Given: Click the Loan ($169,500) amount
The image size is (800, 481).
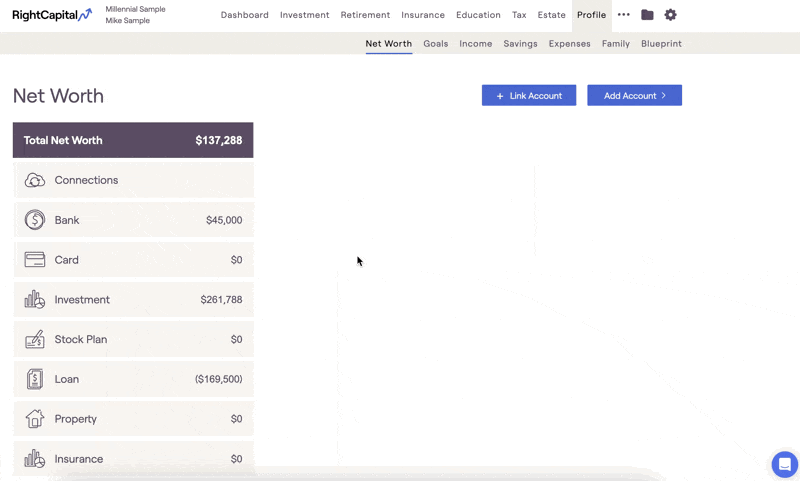Looking at the screenshot, I should click(218, 379).
